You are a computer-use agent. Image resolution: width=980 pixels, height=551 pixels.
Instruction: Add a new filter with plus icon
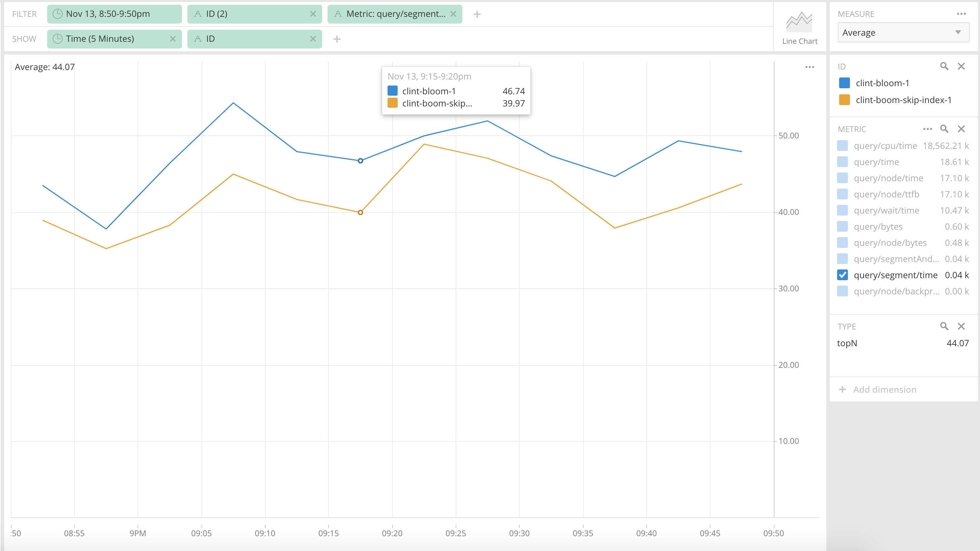click(x=477, y=14)
